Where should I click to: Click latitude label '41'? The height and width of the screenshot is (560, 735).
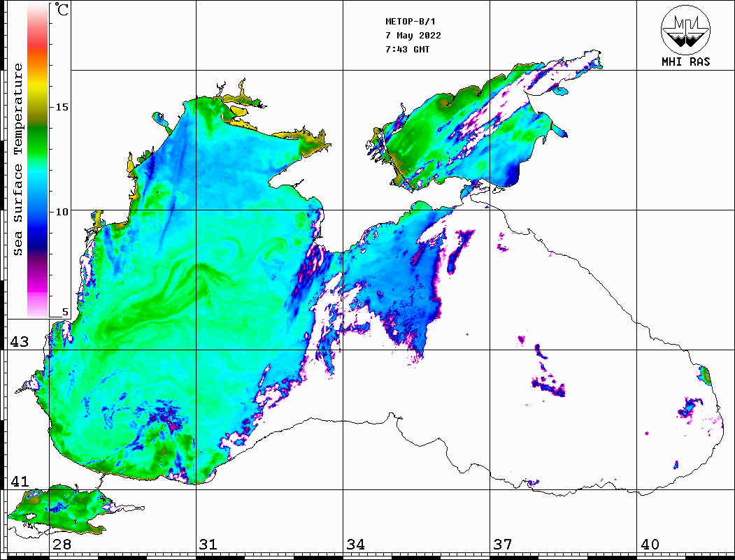(x=19, y=481)
